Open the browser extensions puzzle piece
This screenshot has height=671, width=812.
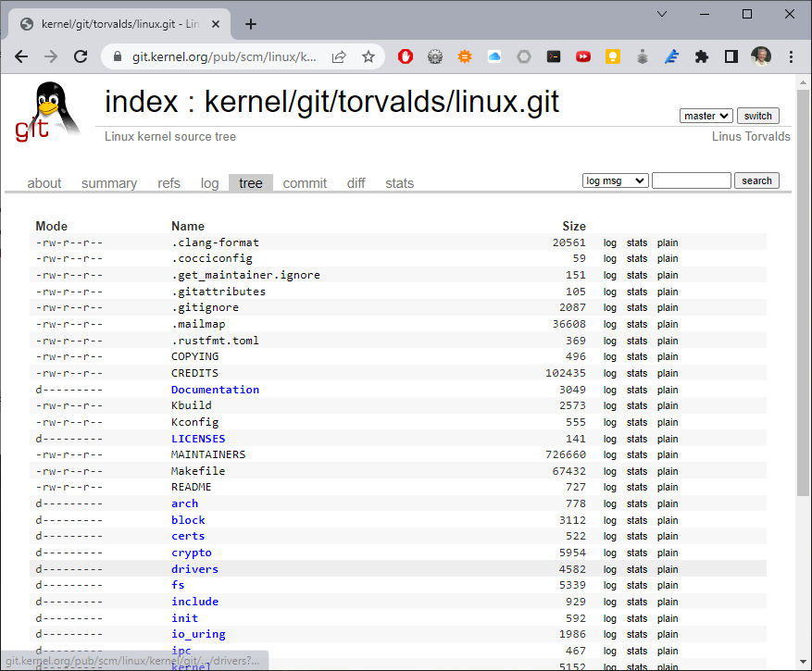(701, 56)
